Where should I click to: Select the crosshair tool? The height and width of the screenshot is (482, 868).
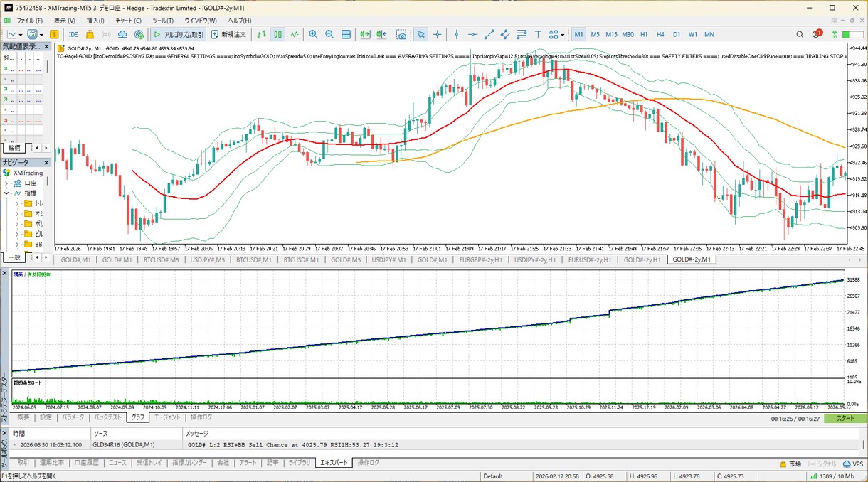point(438,34)
